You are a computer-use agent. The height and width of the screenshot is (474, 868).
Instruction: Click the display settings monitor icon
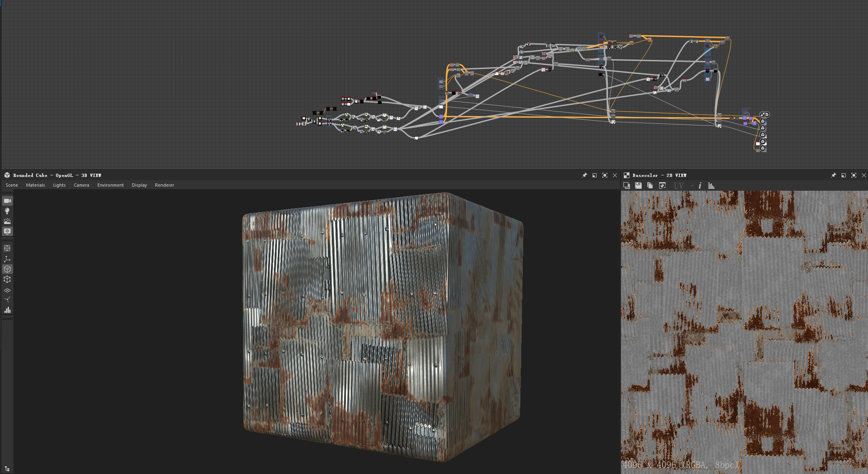[7, 231]
